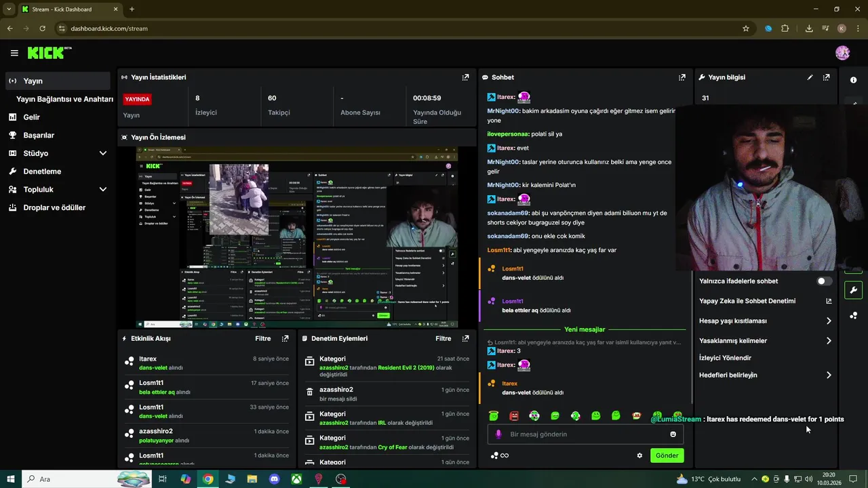The width and height of the screenshot is (868, 488).
Task: Expand Yasaklanmış kelimeler settings
Action: click(829, 341)
